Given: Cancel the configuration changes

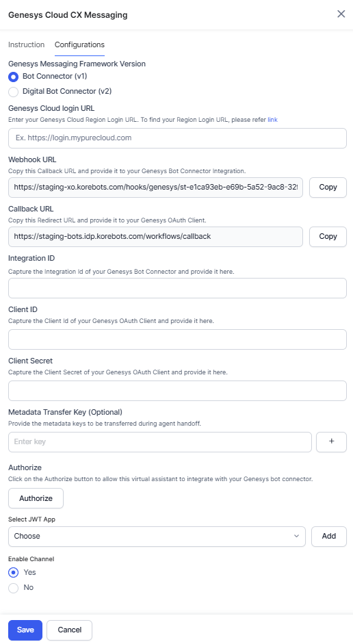Looking at the screenshot, I should click(69, 630).
